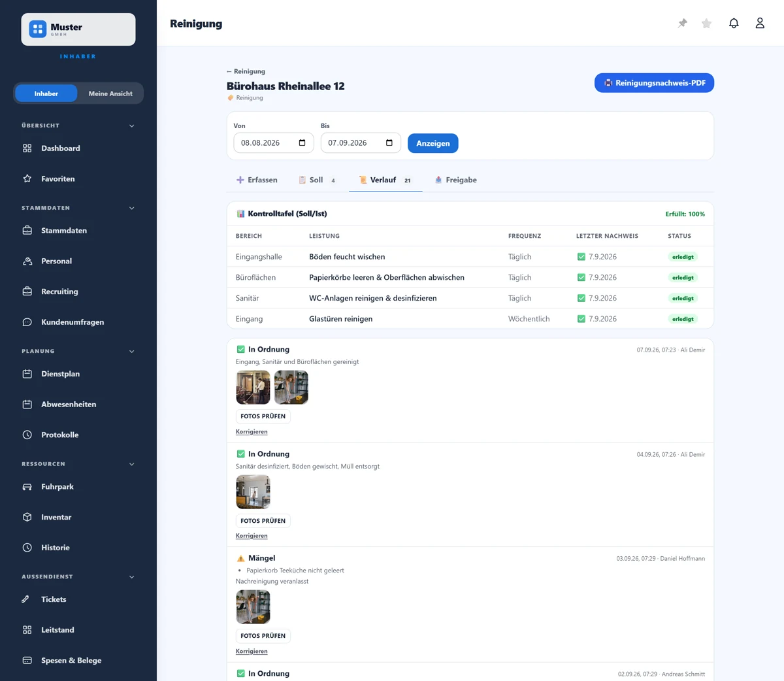Open Kundenumfragen page
Image resolution: width=784 pixels, height=681 pixels.
(x=78, y=322)
